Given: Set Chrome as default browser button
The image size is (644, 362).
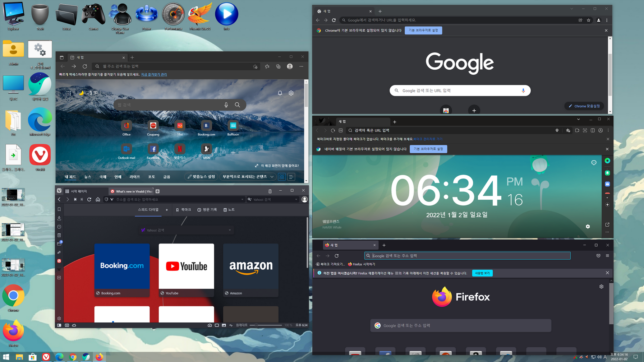Looking at the screenshot, I should [x=423, y=31].
